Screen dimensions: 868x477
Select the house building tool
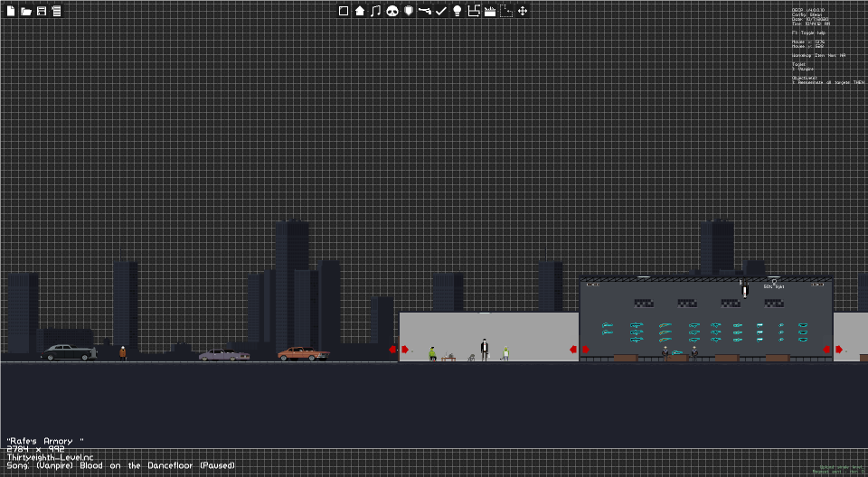[x=360, y=11]
